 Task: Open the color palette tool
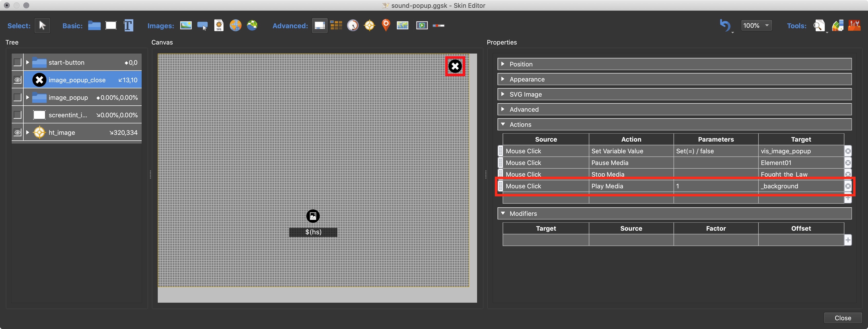click(x=838, y=26)
